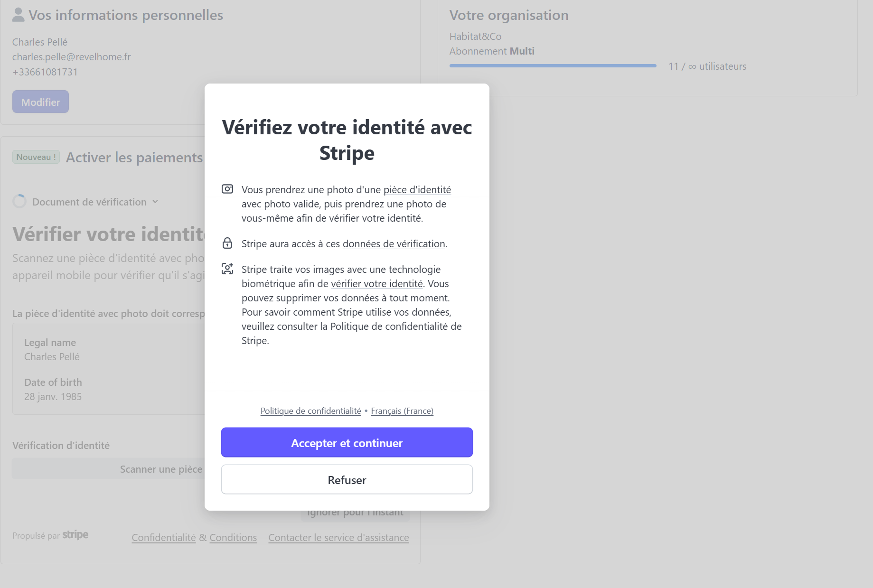This screenshot has width=873, height=588.
Task: Click the Nouveau ! badge
Action: (x=36, y=157)
